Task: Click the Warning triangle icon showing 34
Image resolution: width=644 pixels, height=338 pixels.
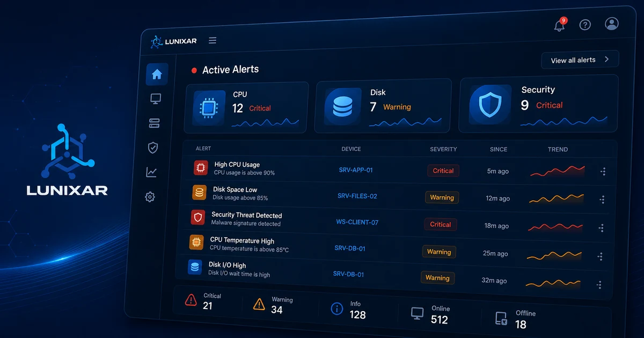Action: point(259,304)
